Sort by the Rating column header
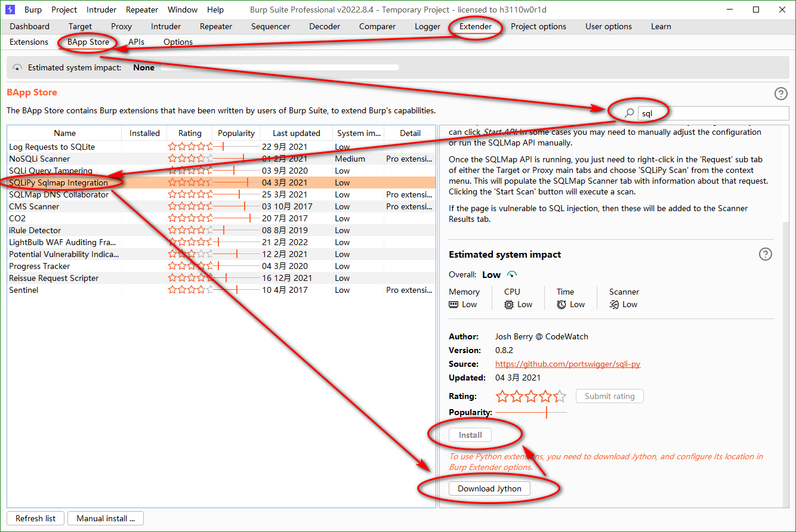 (190, 133)
